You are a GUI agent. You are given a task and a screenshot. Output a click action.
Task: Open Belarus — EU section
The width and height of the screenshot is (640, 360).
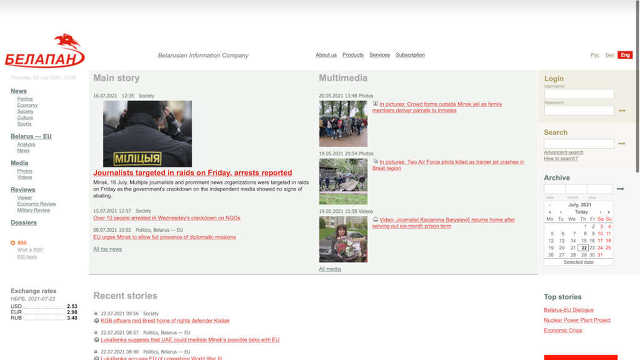coord(31,136)
